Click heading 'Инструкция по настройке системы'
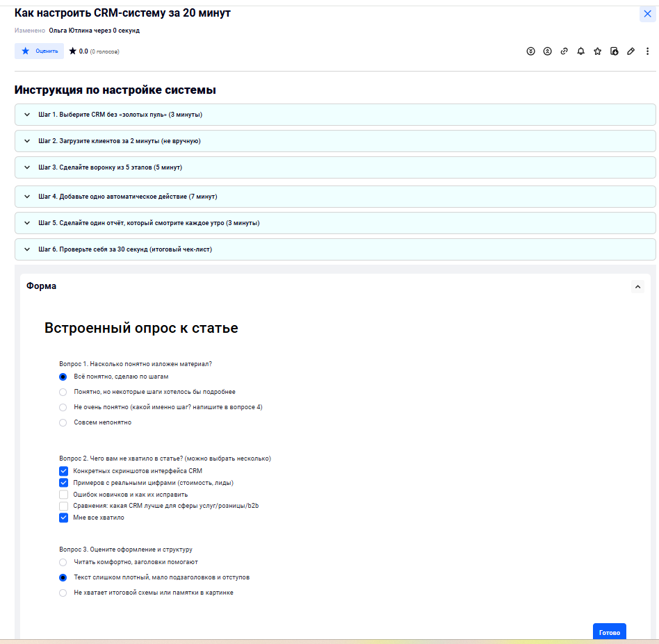 click(x=115, y=90)
